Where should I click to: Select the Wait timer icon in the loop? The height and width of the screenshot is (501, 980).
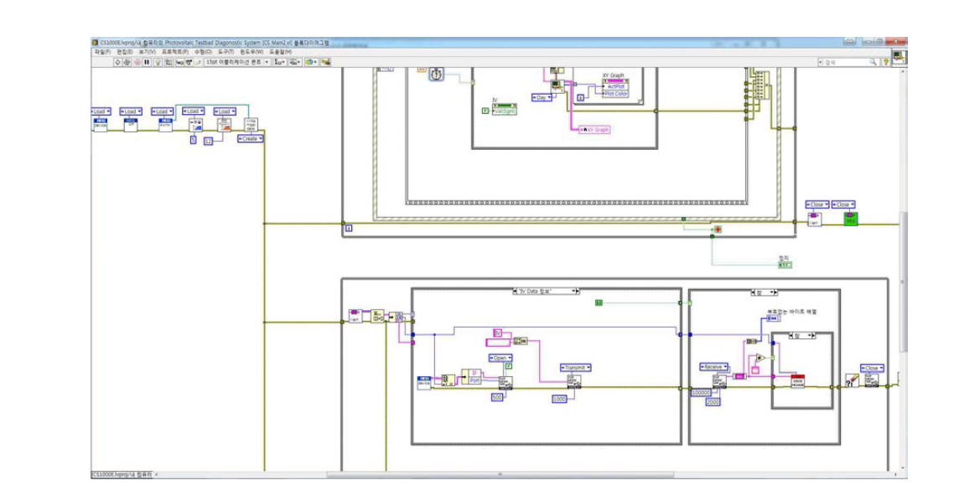pos(437,75)
